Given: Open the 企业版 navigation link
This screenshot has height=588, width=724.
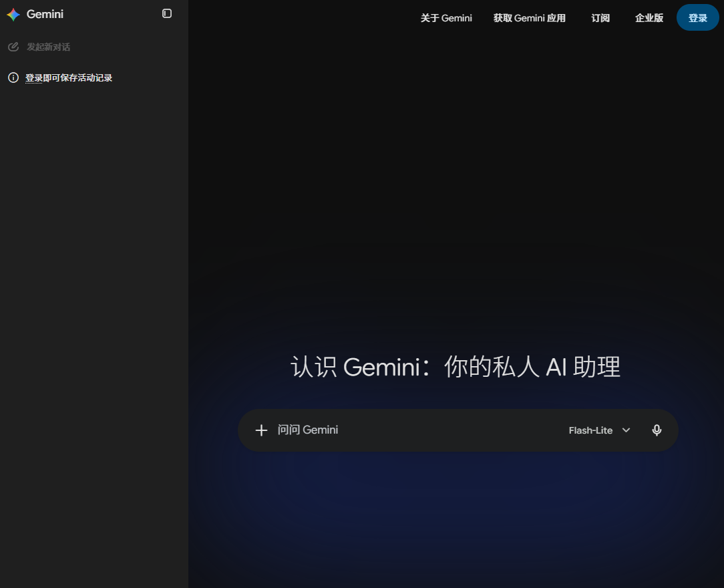Looking at the screenshot, I should pos(649,18).
